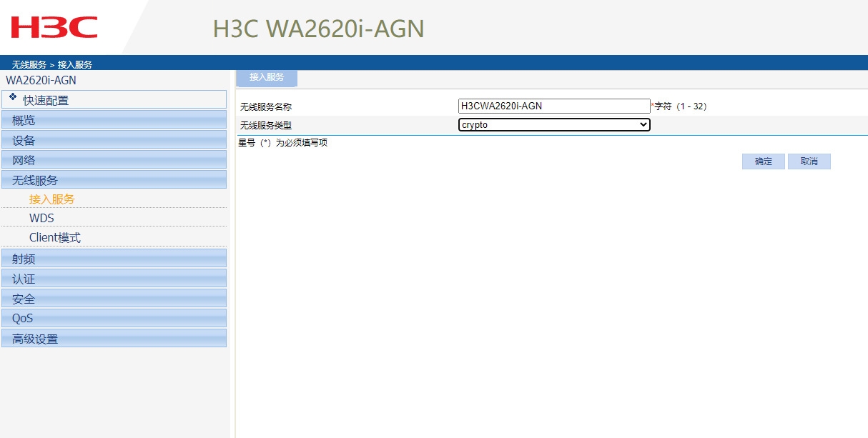The width and height of the screenshot is (868, 438).
Task: Click the 确定 confirm button
Action: pyautogui.click(x=763, y=161)
